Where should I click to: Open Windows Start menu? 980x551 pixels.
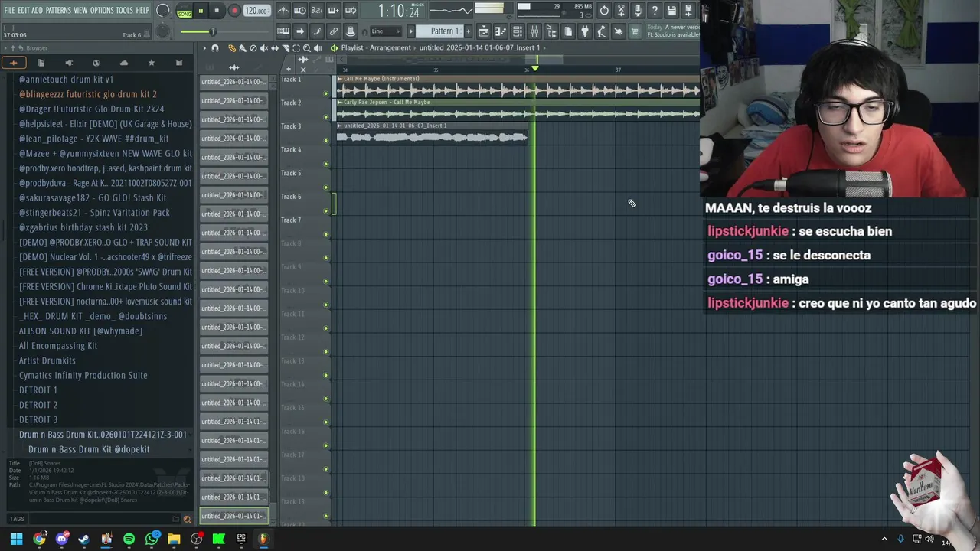(x=16, y=539)
